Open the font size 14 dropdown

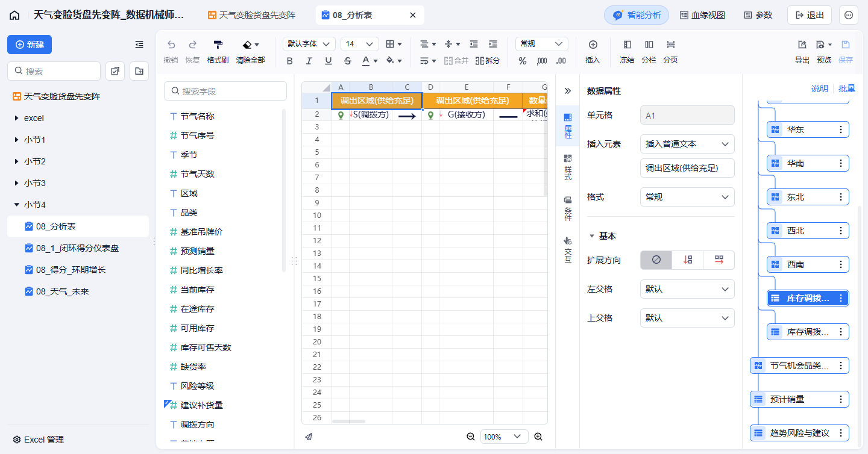[360, 44]
